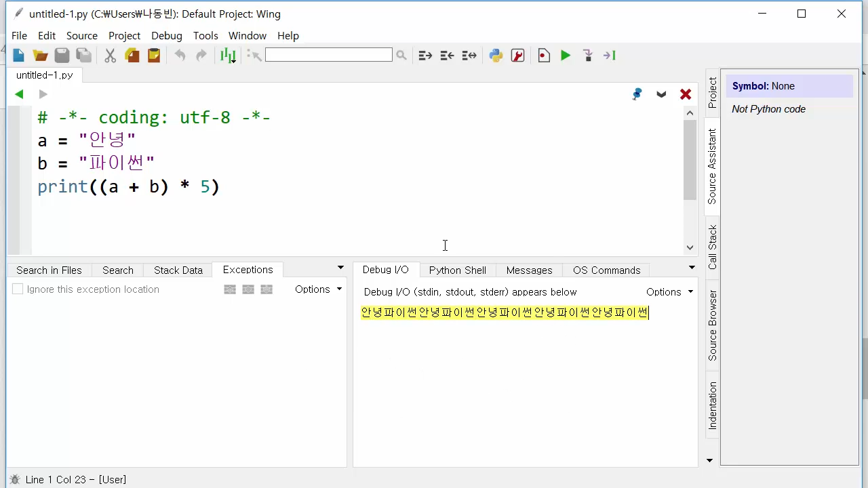Open the Debug menu

click(166, 35)
